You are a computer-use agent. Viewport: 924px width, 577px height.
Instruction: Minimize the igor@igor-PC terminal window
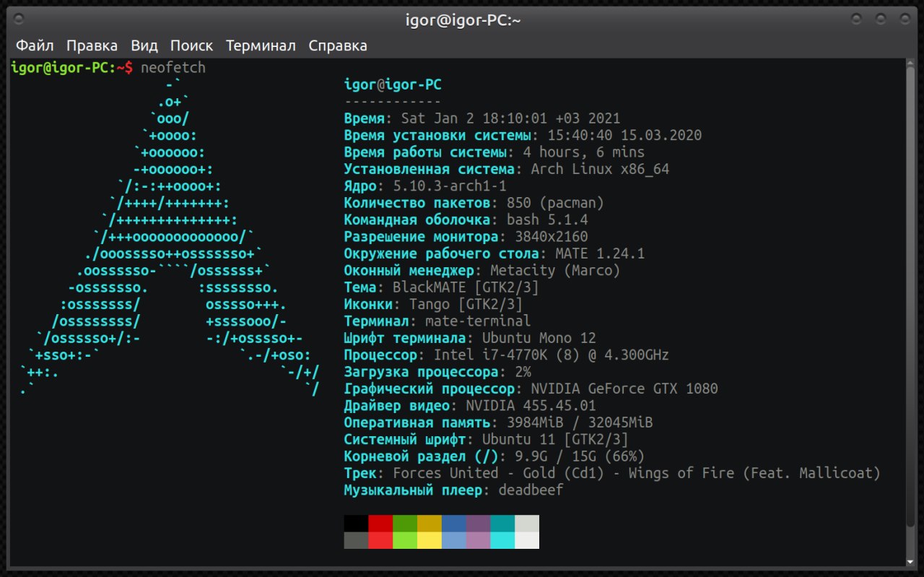pyautogui.click(x=857, y=19)
